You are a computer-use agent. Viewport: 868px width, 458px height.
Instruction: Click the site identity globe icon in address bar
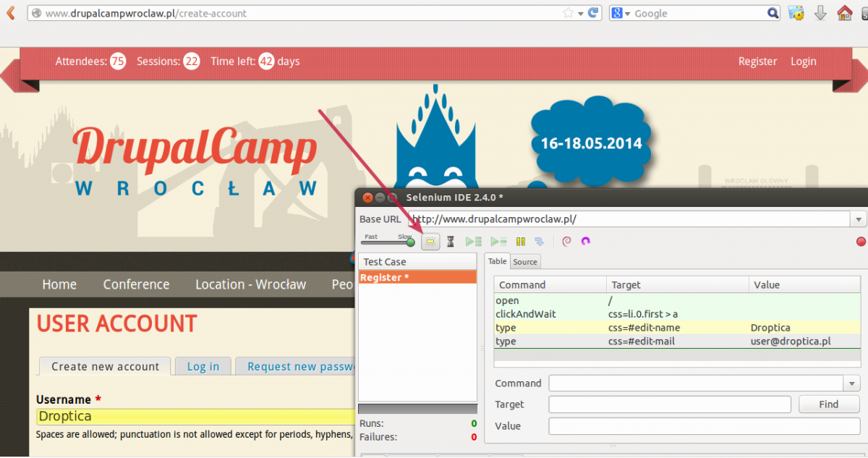[35, 13]
